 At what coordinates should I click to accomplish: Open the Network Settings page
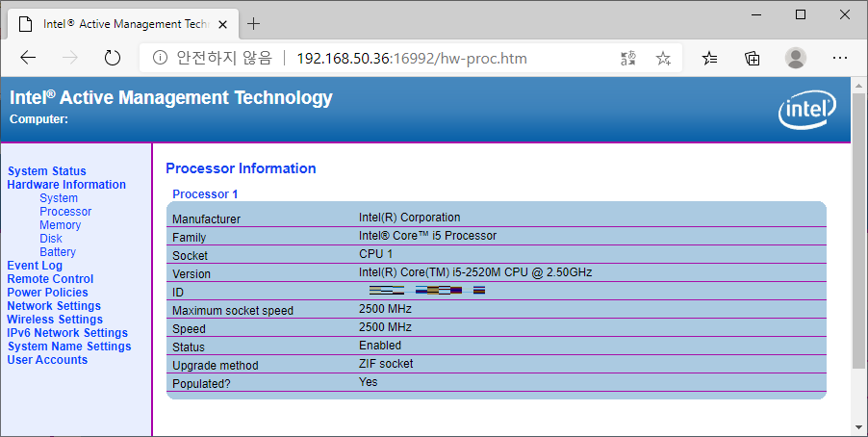tap(54, 306)
